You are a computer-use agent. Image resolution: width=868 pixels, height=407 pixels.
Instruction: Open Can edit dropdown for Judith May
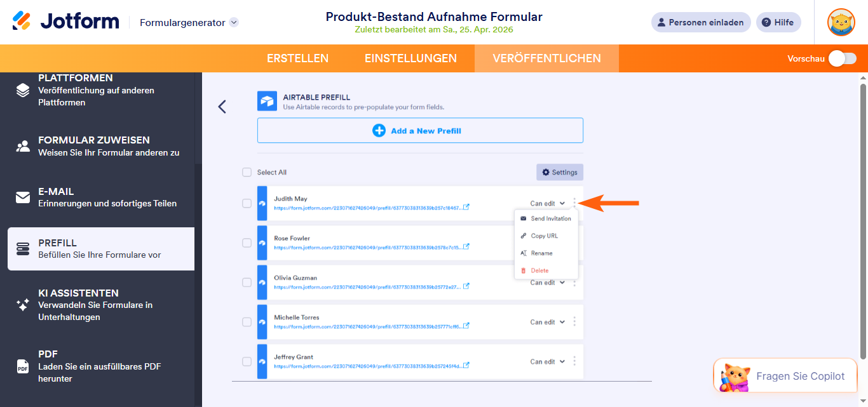click(547, 204)
